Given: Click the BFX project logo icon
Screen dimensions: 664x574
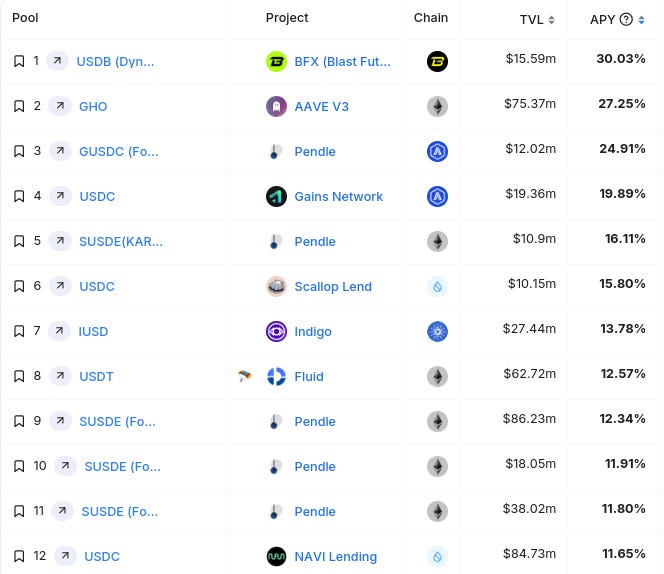Looking at the screenshot, I should pos(276,61).
